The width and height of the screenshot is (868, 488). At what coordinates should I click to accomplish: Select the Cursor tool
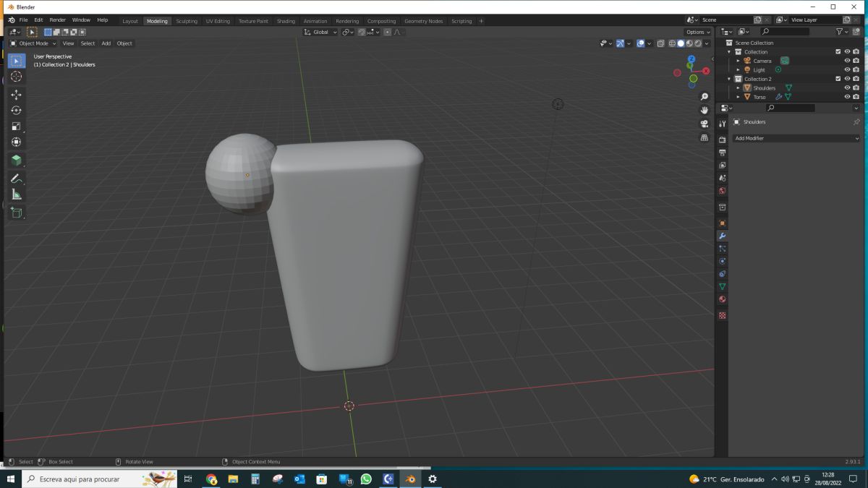pos(17,77)
